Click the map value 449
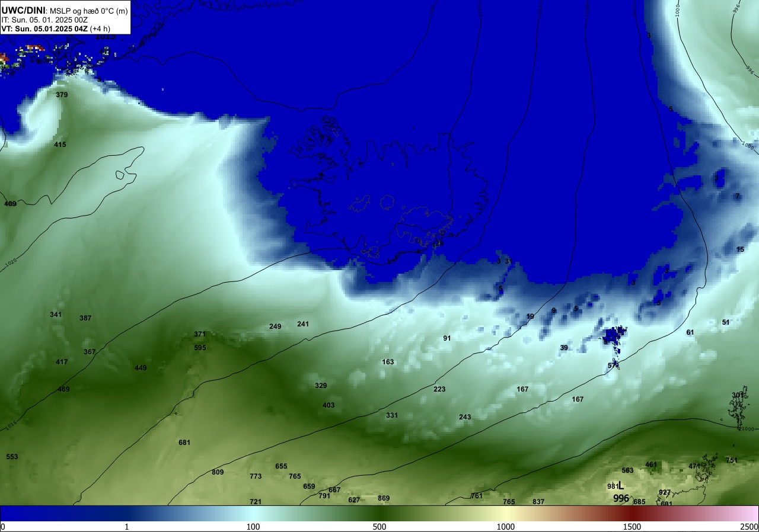Image resolution: width=759 pixels, height=532 pixels. pos(141,368)
